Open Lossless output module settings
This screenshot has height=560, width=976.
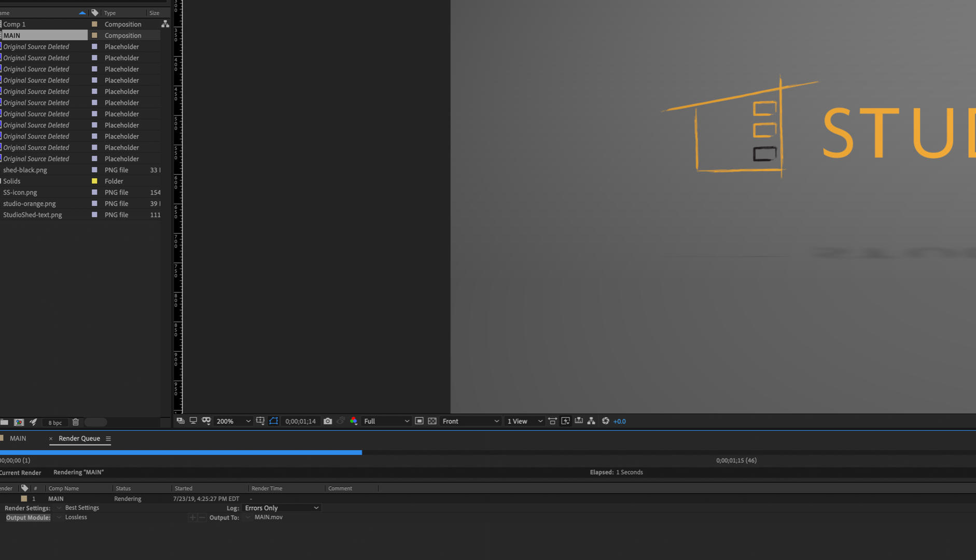[x=76, y=517]
